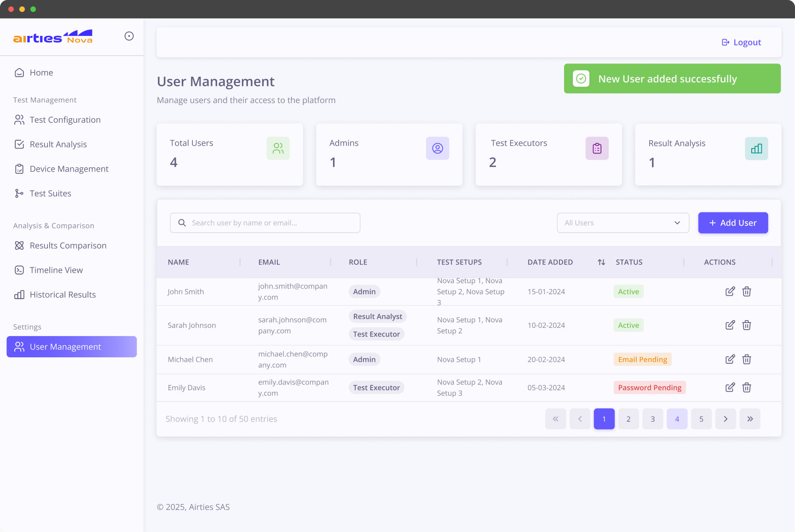This screenshot has height=532, width=795.
Task: Click the Total Users card icon
Action: [278, 148]
